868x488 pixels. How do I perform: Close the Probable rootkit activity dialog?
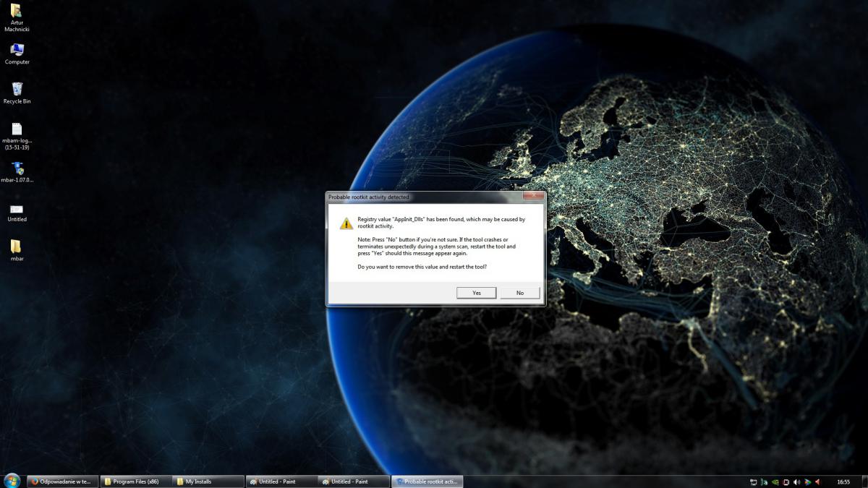pyautogui.click(x=533, y=197)
